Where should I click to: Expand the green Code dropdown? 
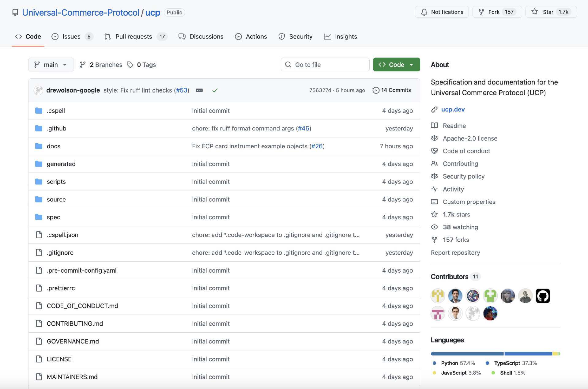[x=396, y=65]
